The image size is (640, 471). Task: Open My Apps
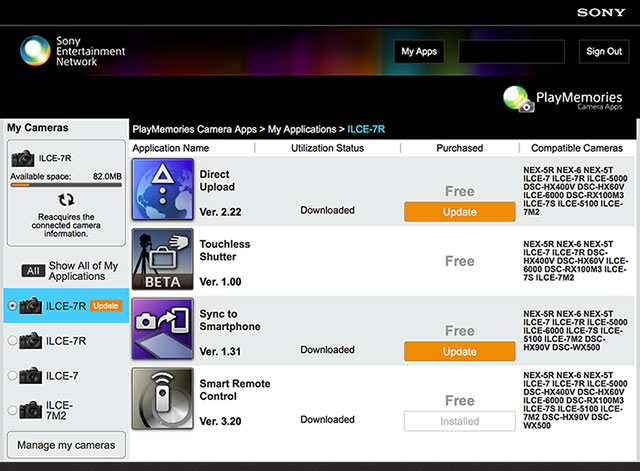point(419,51)
